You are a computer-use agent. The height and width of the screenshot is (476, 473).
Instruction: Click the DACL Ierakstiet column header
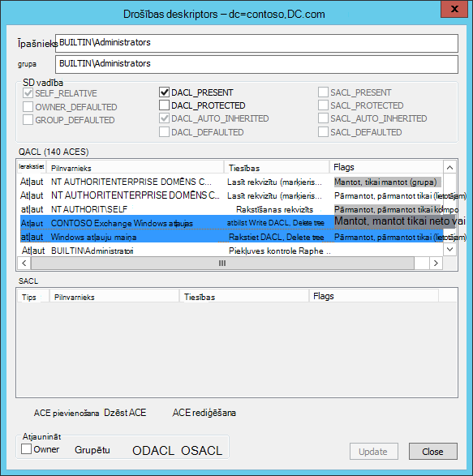tap(32, 167)
